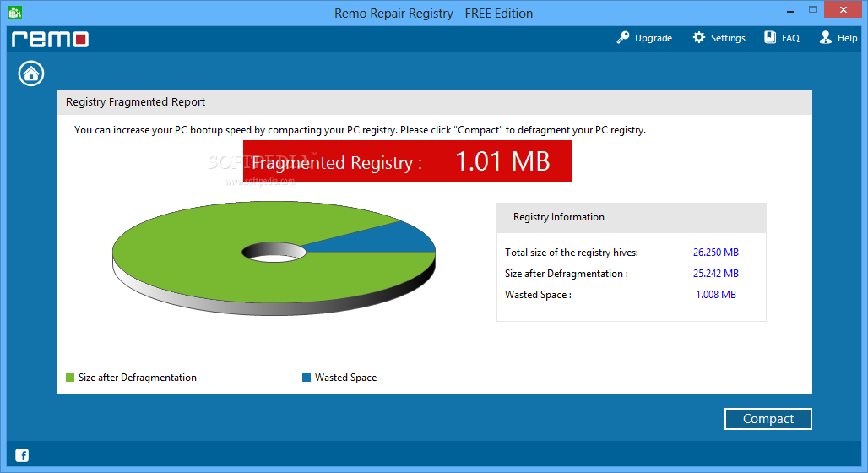868x473 pixels.
Task: Click green Size after Defragmentation legend swatch
Action: pyautogui.click(x=70, y=378)
